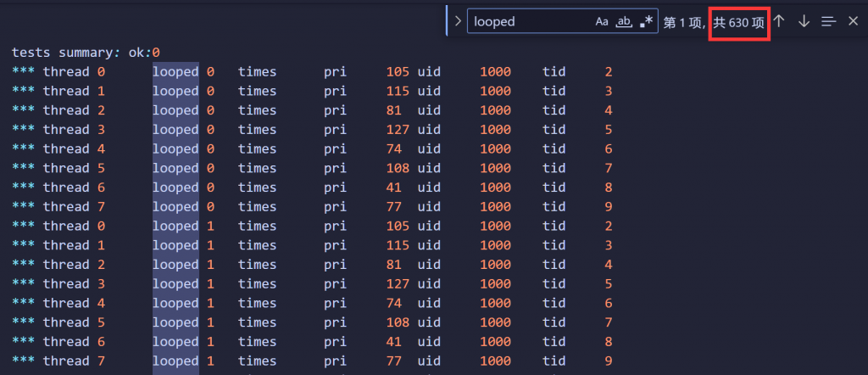
Task: Click 'times' in thread 1 looped 1 row
Action: (x=257, y=245)
